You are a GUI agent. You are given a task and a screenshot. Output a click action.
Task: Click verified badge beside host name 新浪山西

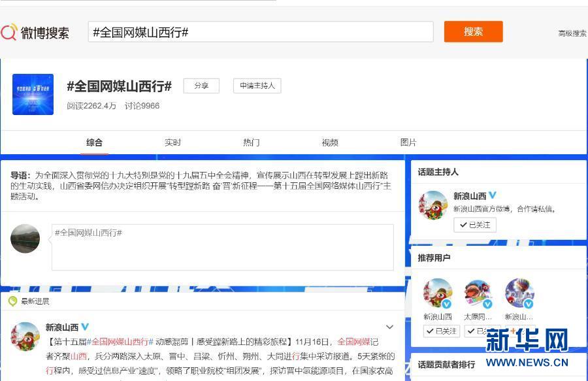point(493,195)
